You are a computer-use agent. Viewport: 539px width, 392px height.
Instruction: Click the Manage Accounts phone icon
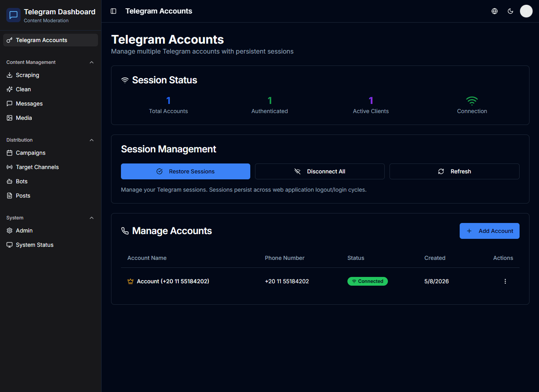(125, 231)
